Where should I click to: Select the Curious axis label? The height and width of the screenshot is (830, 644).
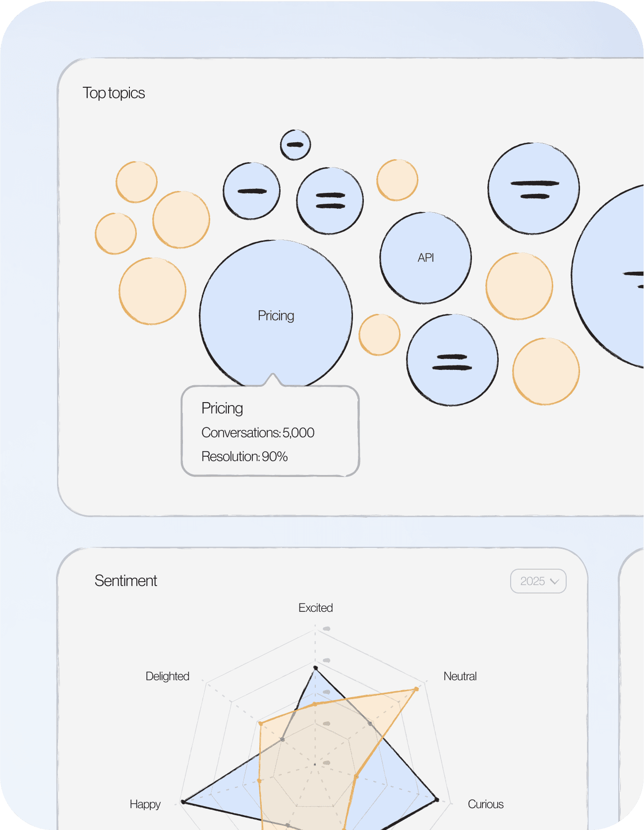pyautogui.click(x=486, y=804)
